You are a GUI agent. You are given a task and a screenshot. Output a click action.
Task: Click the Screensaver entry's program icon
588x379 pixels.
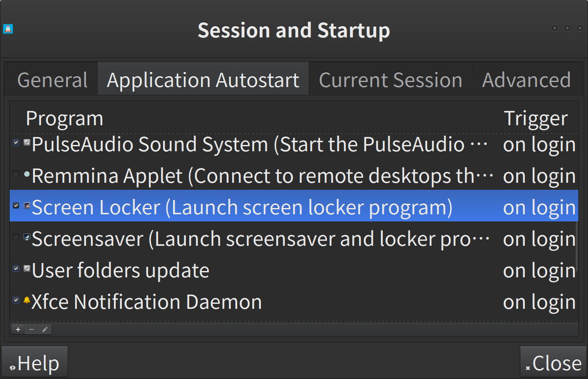26,237
